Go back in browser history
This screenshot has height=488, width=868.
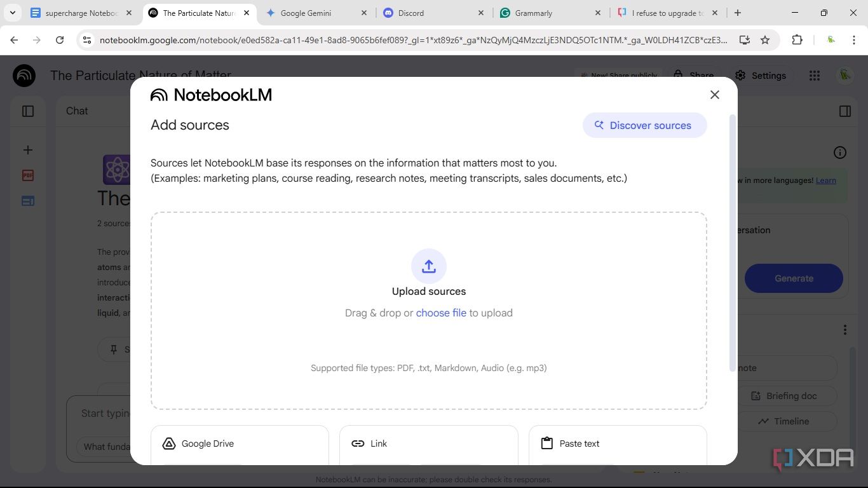(x=14, y=40)
